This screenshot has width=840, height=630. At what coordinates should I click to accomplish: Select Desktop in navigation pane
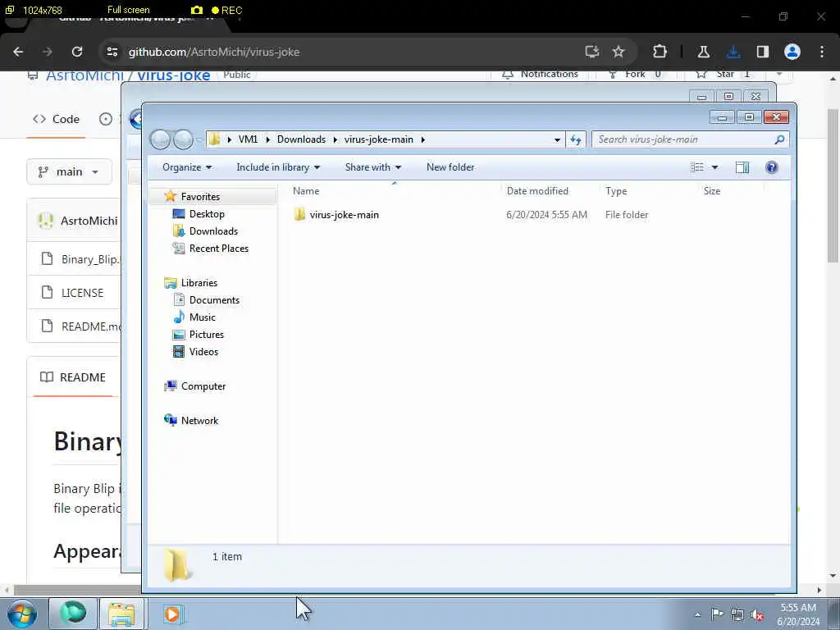[207, 214]
